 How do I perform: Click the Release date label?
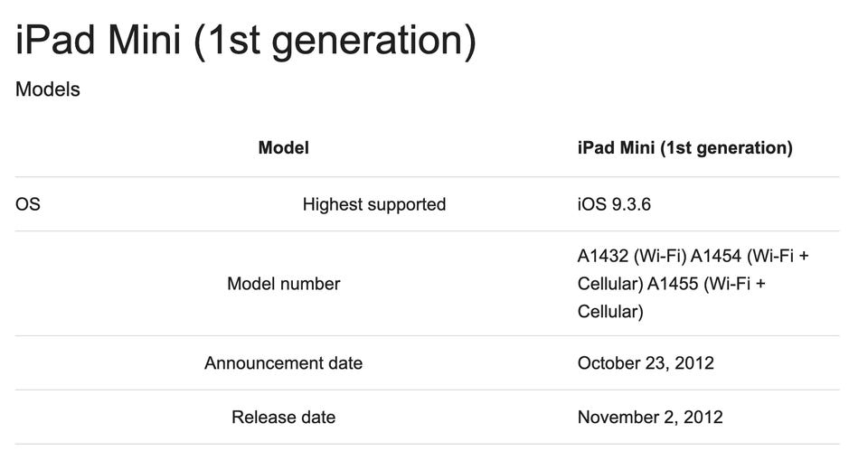(283, 418)
